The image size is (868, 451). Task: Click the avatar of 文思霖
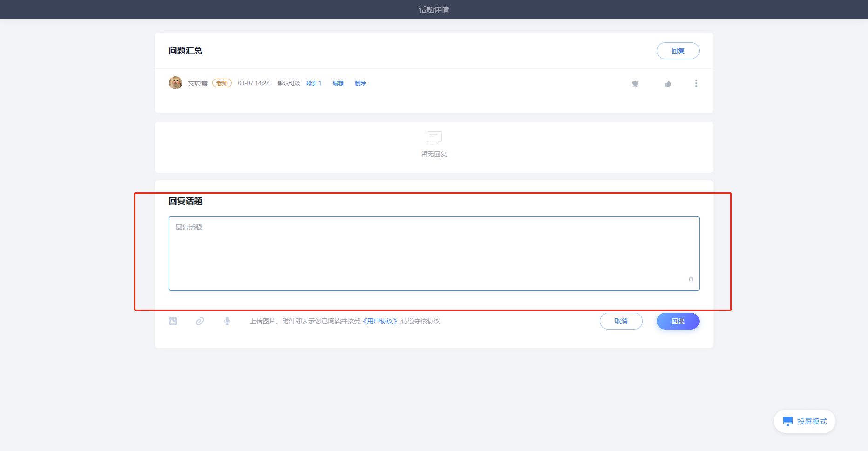[x=175, y=83]
